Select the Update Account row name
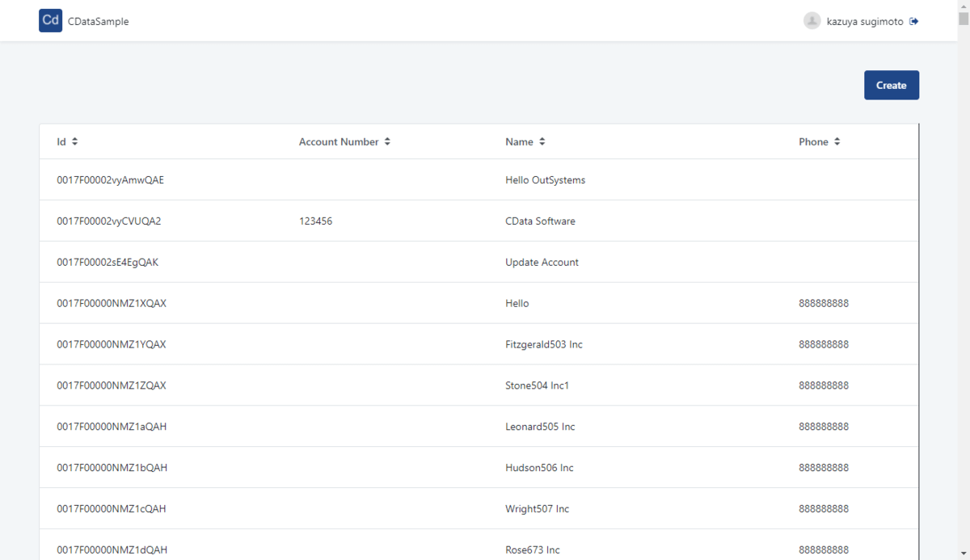The height and width of the screenshot is (560, 970). click(542, 263)
